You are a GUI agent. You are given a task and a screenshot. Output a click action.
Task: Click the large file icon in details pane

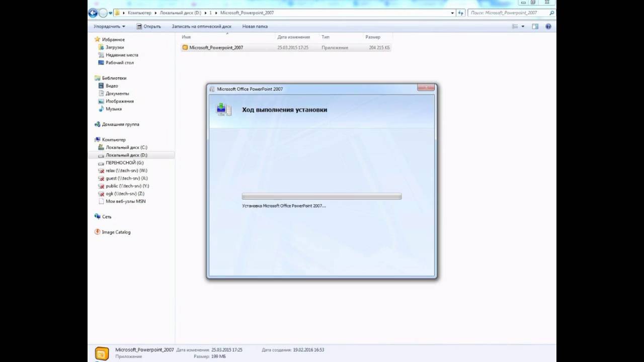point(102,353)
